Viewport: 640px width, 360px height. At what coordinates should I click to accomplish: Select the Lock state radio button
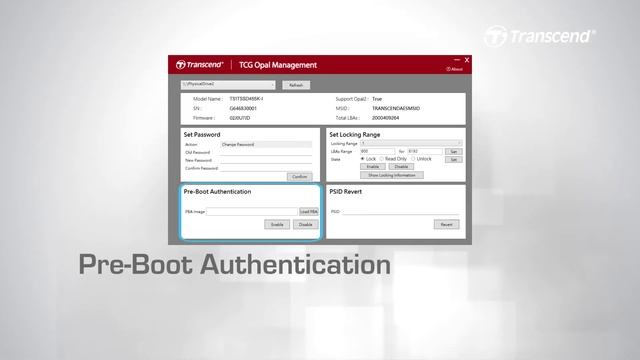pos(362,159)
